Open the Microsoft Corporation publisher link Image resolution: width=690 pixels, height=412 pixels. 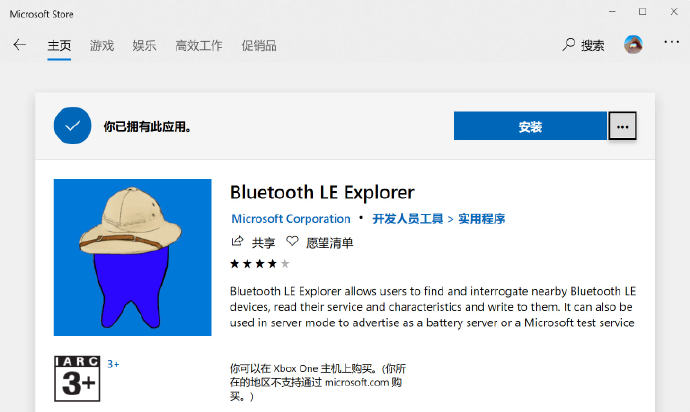[291, 219]
